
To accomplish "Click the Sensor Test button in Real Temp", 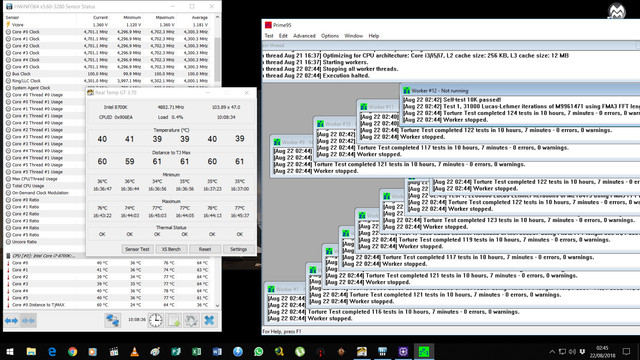I will (x=137, y=249).
